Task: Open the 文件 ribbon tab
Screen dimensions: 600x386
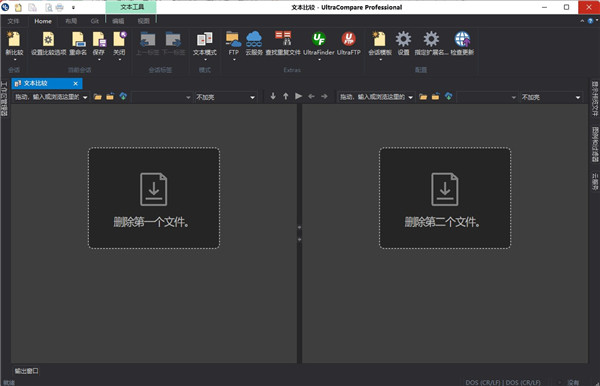Action: coord(13,21)
